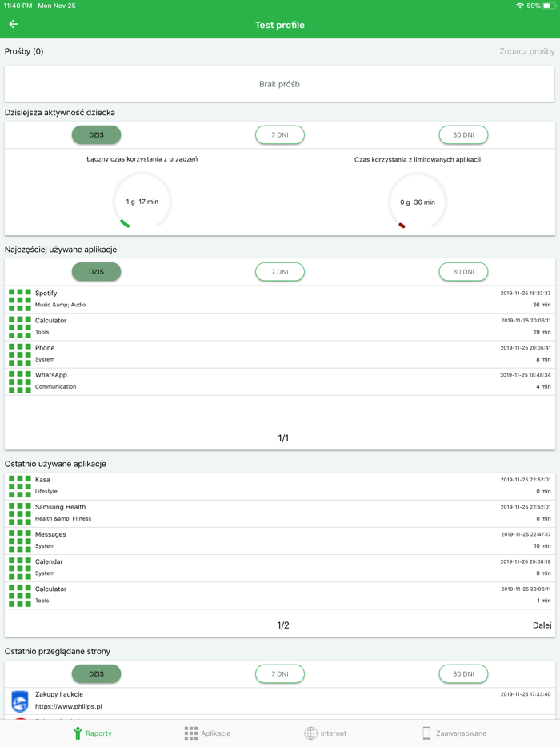Select 30 DNI for child's activity
This screenshot has height=747, width=560.
click(463, 135)
